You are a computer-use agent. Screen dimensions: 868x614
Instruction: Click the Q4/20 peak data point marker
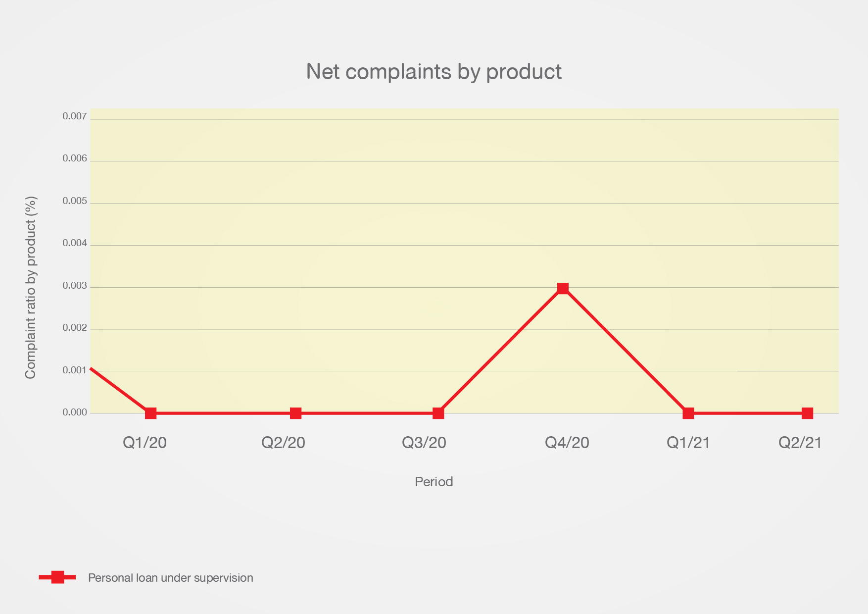563,288
